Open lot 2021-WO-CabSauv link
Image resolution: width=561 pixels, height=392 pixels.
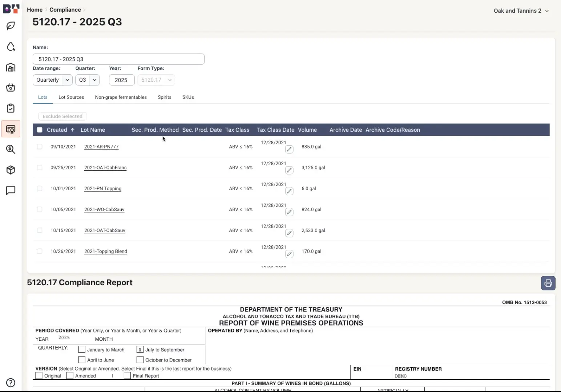[104, 209]
